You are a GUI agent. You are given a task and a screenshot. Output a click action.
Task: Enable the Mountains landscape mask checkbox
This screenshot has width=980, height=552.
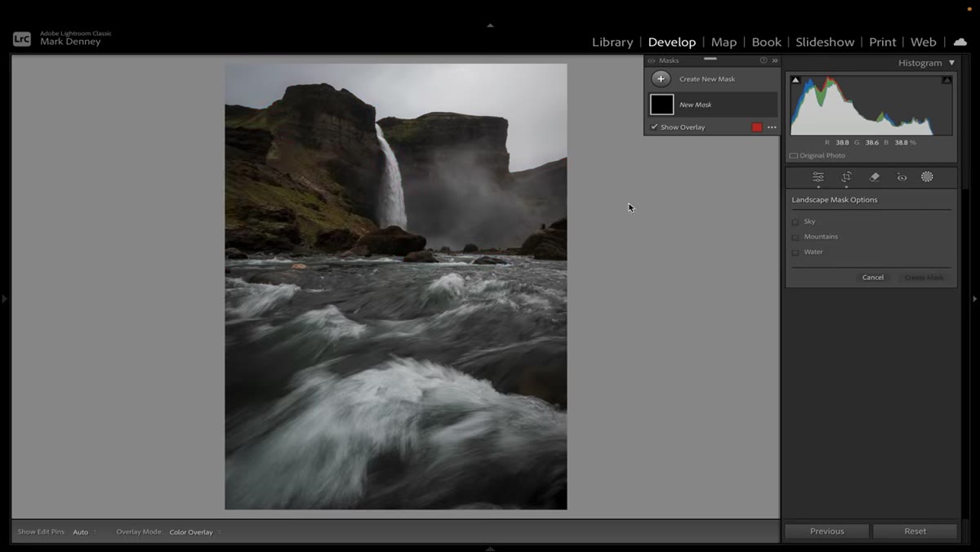tap(795, 238)
